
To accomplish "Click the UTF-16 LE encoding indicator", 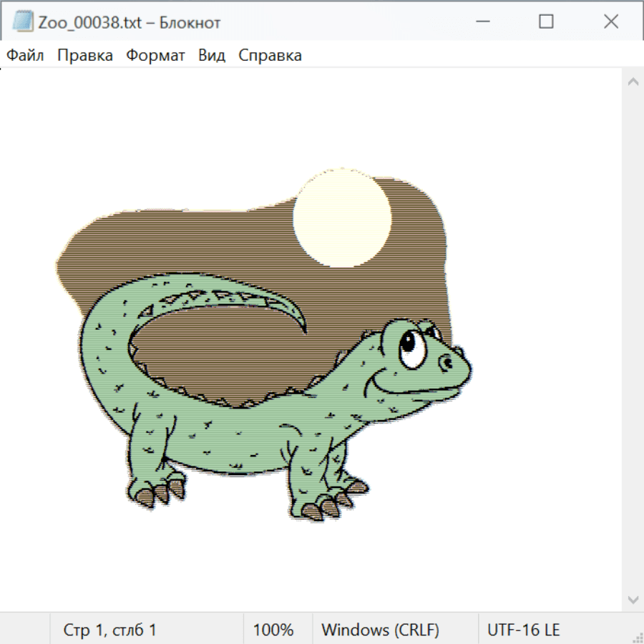I will (523, 630).
